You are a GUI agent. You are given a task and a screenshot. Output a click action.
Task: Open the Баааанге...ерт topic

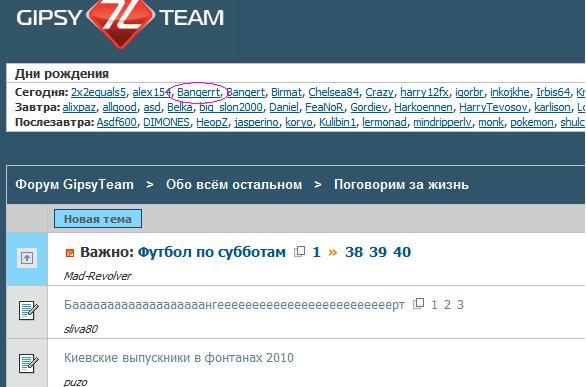234,305
